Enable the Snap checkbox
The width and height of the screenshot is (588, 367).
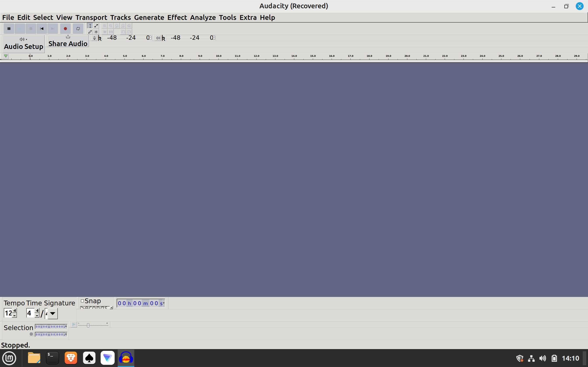tap(82, 301)
